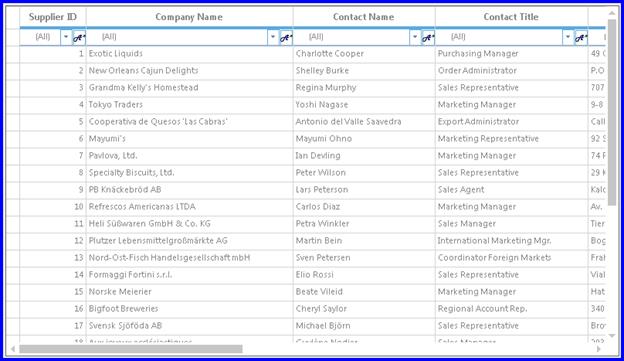Select the Bigfoot Breweries cell
Screen dimensions: 624x361
click(x=189, y=309)
